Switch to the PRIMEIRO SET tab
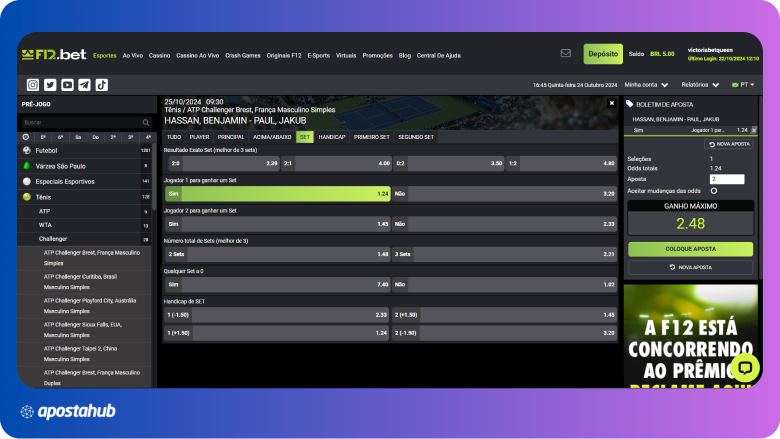The image size is (780, 439). pos(372,137)
